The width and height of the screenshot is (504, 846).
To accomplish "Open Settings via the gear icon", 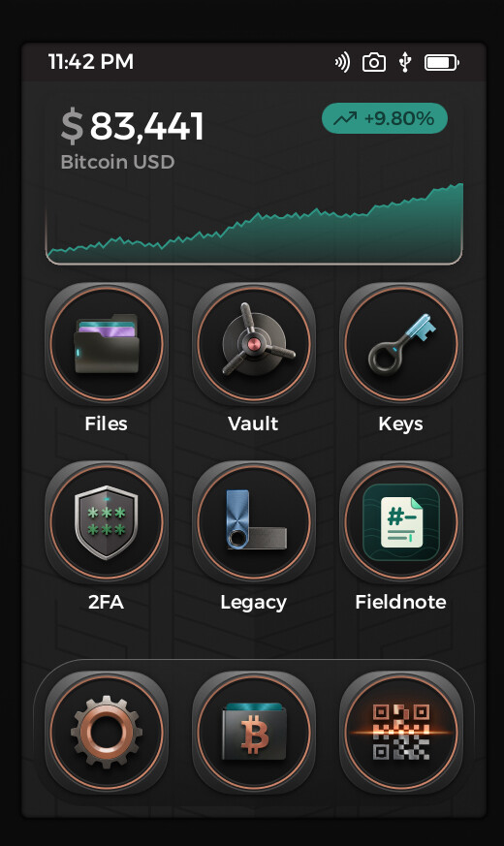I will point(107,733).
